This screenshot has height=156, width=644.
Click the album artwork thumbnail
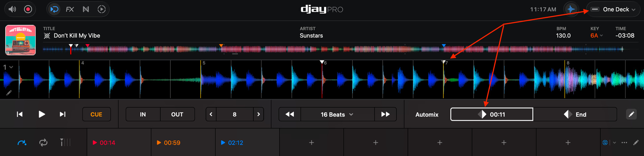pos(20,40)
